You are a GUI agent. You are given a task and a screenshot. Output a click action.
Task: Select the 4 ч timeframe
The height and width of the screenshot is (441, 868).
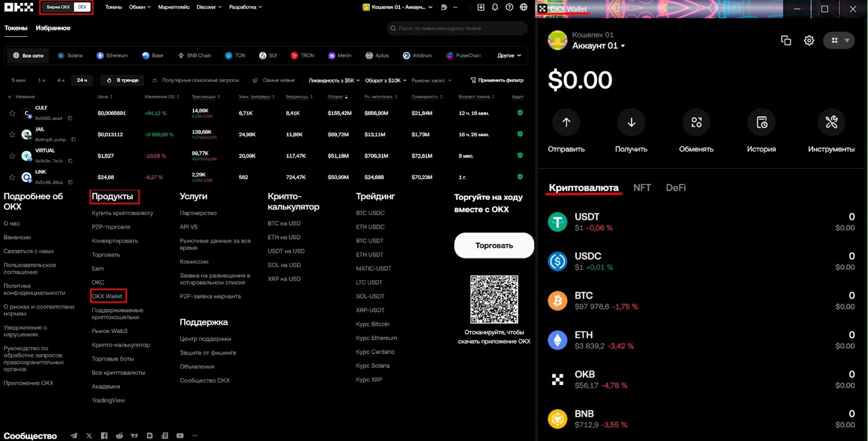click(x=61, y=80)
